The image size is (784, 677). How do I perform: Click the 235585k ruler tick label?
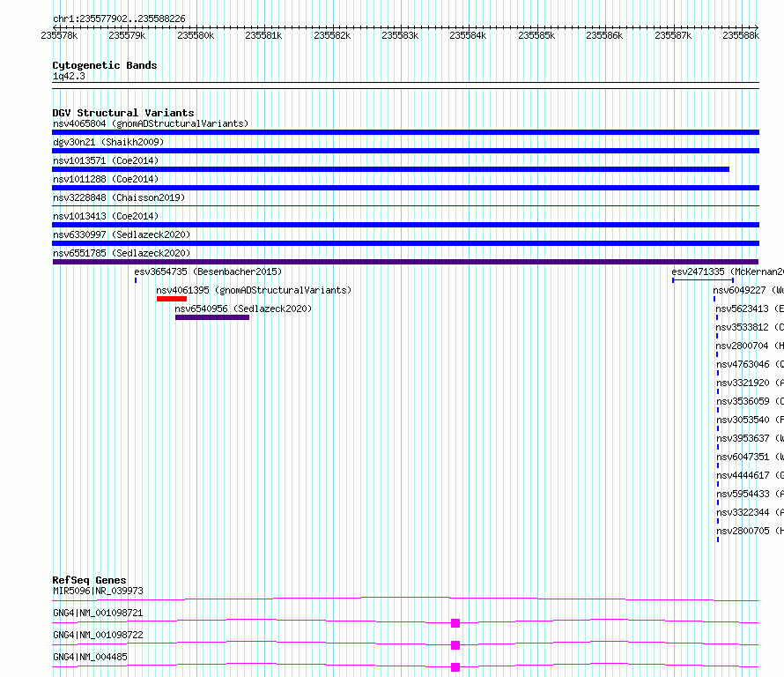pos(536,36)
